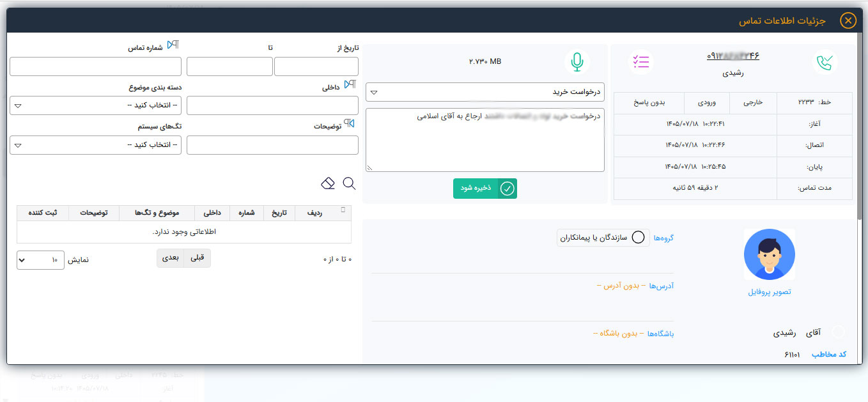868x402 pixels.
Task: Click the profile avatar picture
Action: (770, 254)
